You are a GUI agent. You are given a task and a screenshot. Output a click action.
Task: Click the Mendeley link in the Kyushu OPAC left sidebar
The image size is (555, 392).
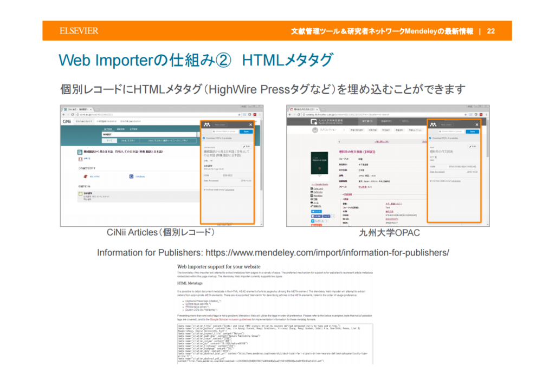[x=318, y=196]
